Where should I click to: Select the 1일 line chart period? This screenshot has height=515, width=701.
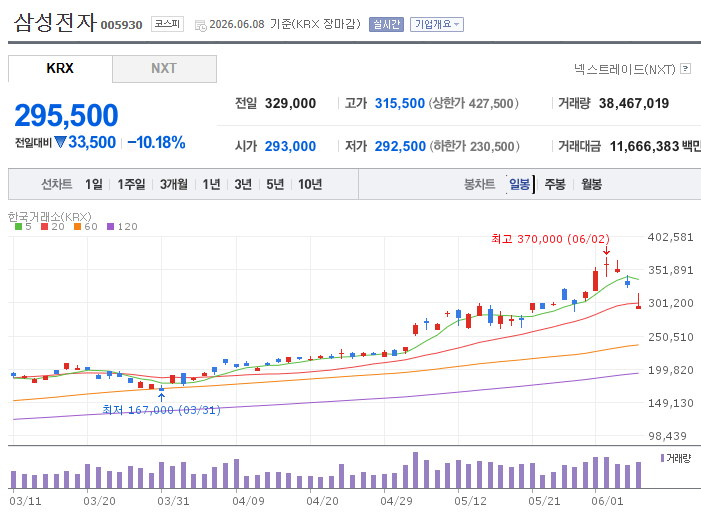(x=94, y=184)
